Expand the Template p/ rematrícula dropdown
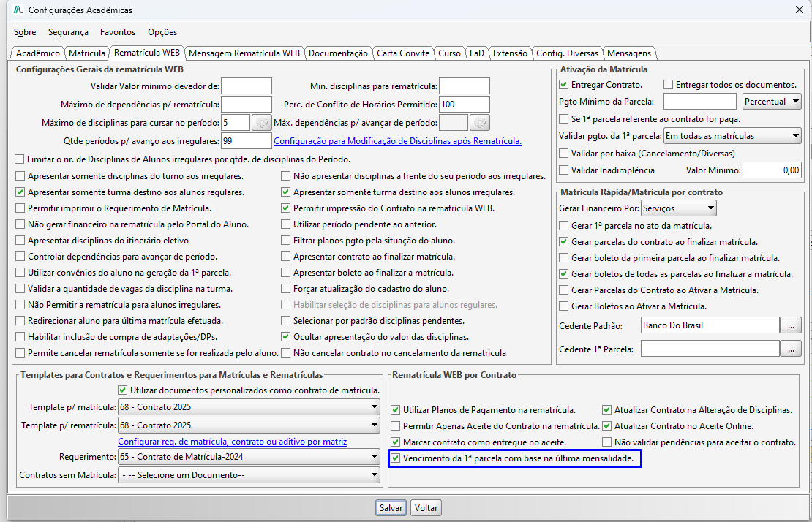The image size is (812, 522). click(249, 425)
